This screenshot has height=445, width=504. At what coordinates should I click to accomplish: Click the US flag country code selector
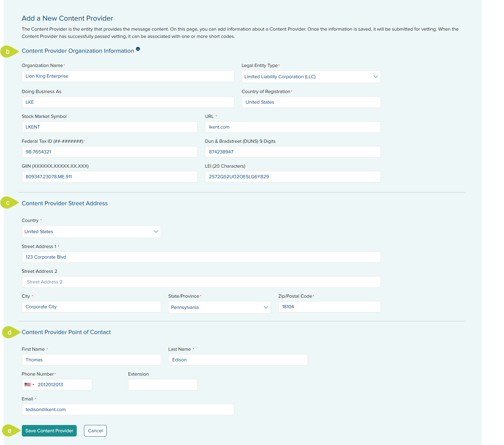point(29,385)
